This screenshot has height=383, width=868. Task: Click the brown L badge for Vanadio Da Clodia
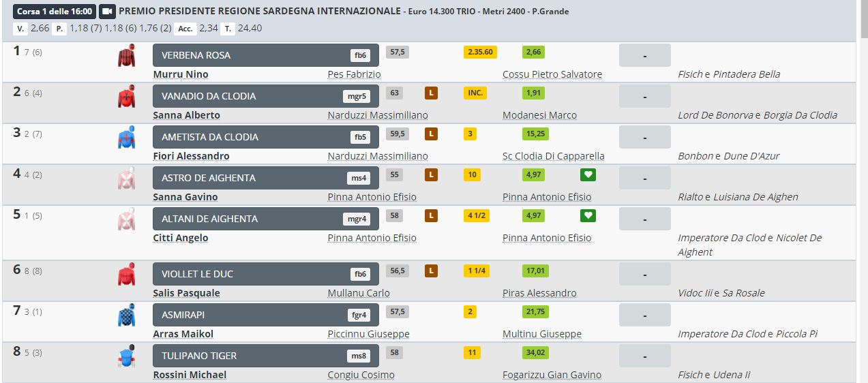[x=430, y=93]
